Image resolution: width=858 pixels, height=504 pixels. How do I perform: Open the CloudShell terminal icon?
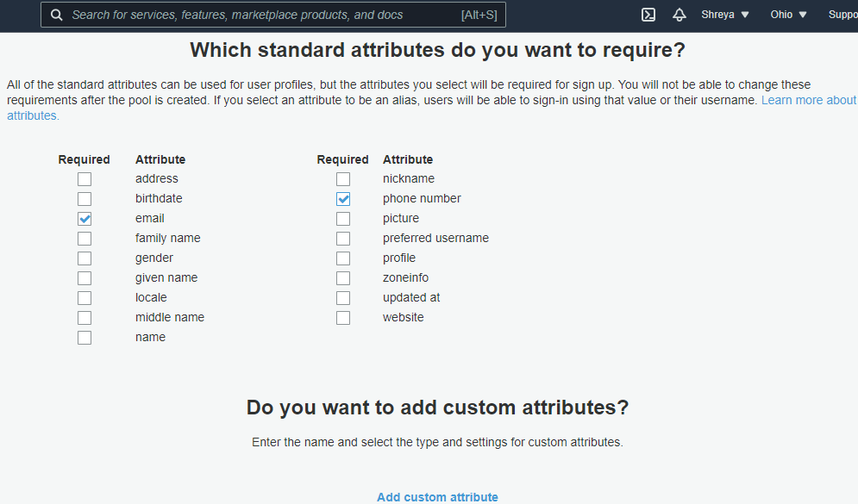pos(648,15)
